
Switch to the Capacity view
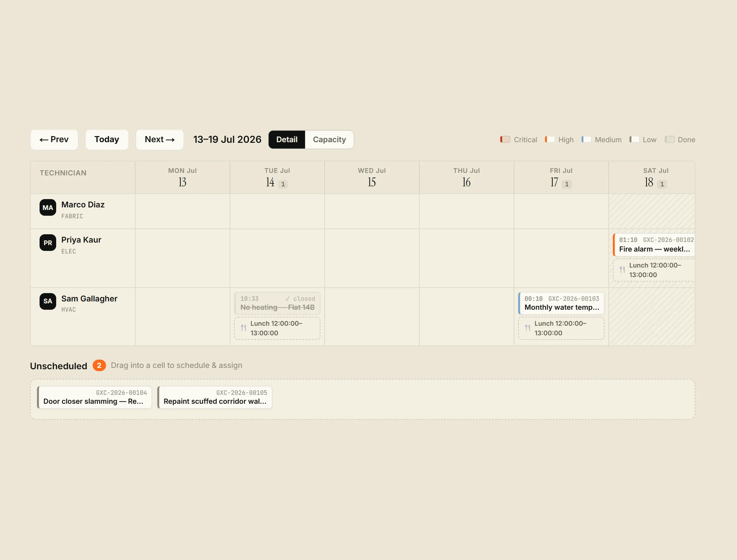(329, 139)
